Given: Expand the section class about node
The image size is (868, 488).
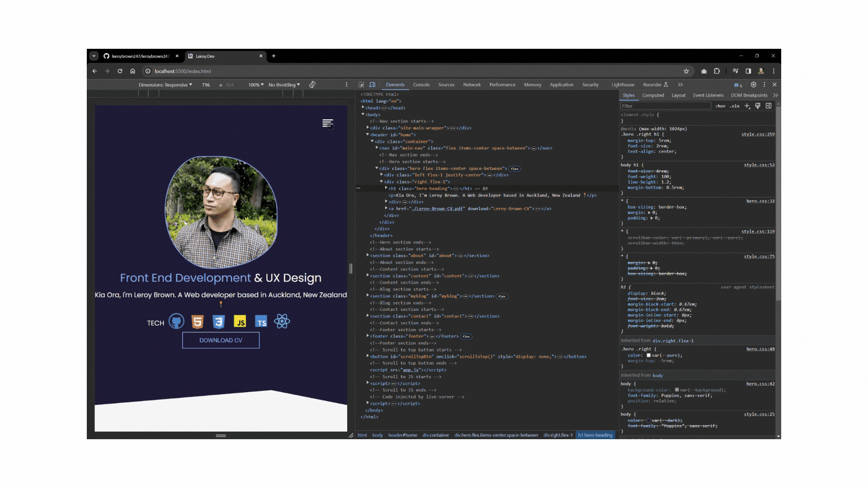Looking at the screenshot, I should coord(368,255).
